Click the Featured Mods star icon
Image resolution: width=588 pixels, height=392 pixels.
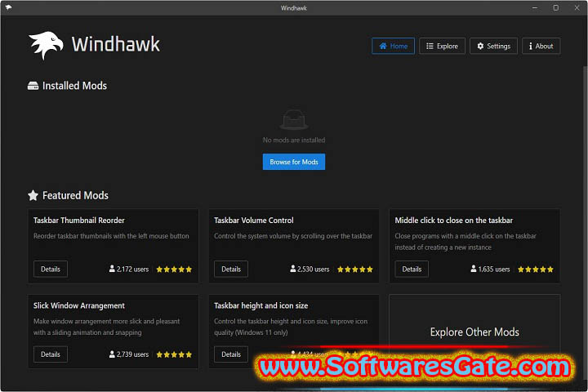click(x=33, y=195)
